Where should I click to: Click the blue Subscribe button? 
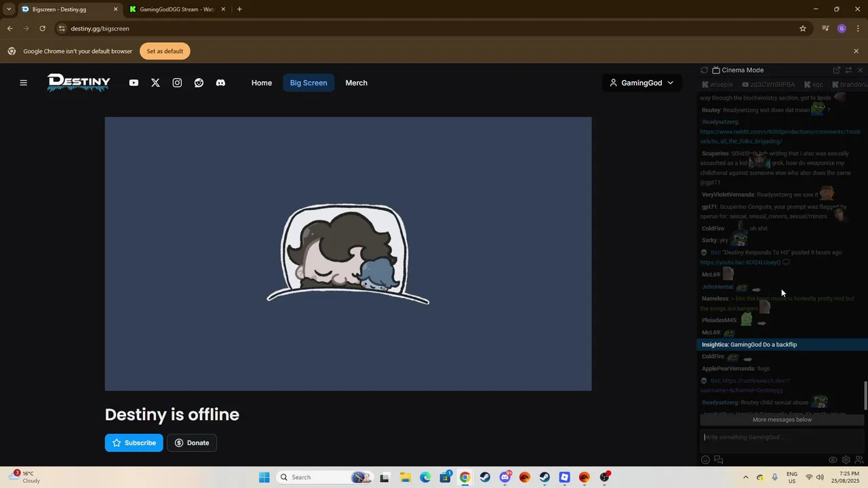134,443
